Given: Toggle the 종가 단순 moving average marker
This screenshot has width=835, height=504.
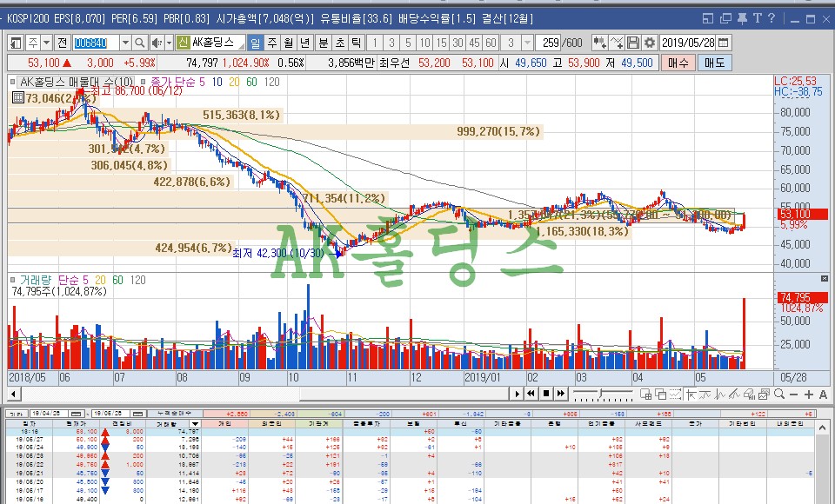Looking at the screenshot, I should (144, 82).
